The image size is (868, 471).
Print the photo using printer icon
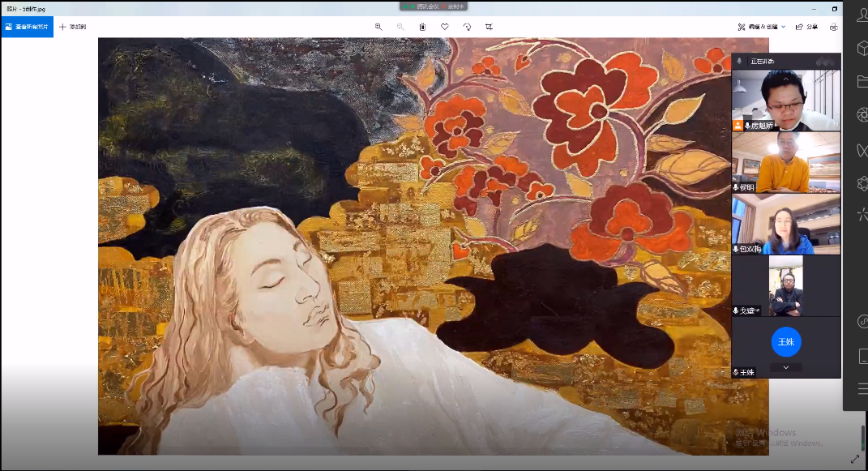pyautogui.click(x=833, y=27)
